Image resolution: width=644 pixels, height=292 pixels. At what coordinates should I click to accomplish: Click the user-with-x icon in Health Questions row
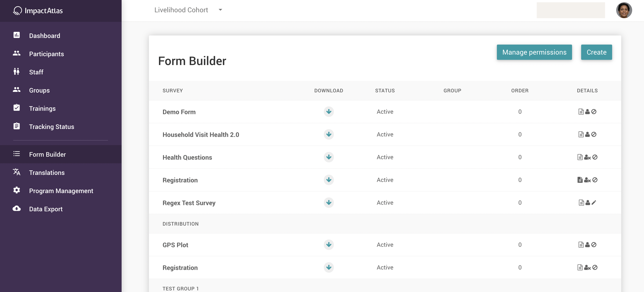pyautogui.click(x=587, y=157)
